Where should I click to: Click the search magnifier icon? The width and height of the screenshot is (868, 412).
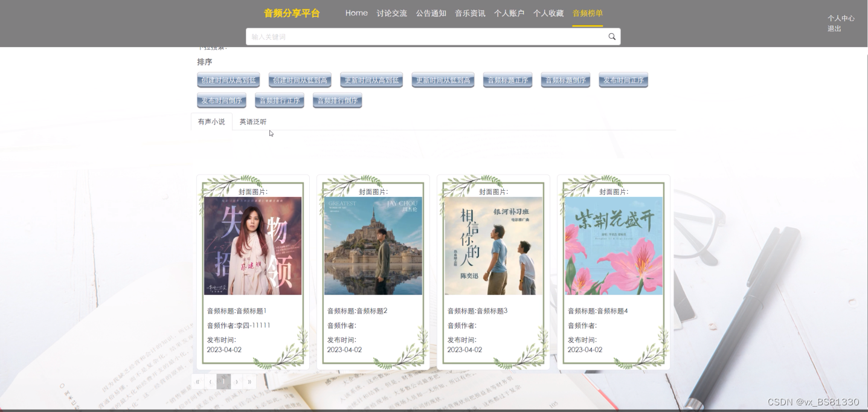click(612, 37)
